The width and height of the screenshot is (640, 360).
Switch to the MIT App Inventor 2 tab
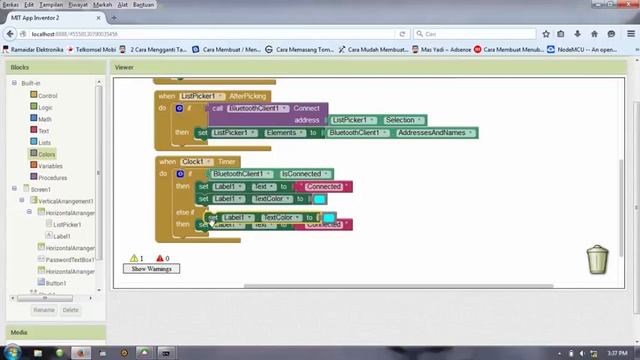(53, 18)
